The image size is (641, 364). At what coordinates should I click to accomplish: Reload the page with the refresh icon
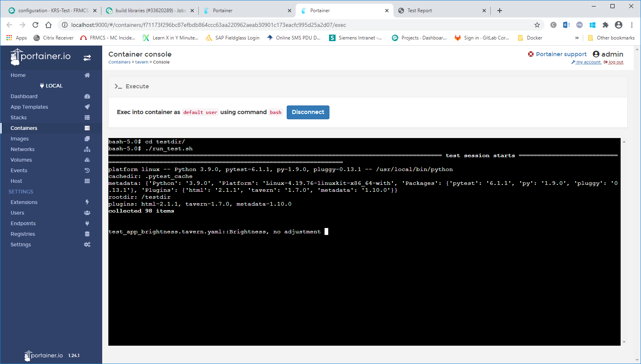(x=35, y=25)
